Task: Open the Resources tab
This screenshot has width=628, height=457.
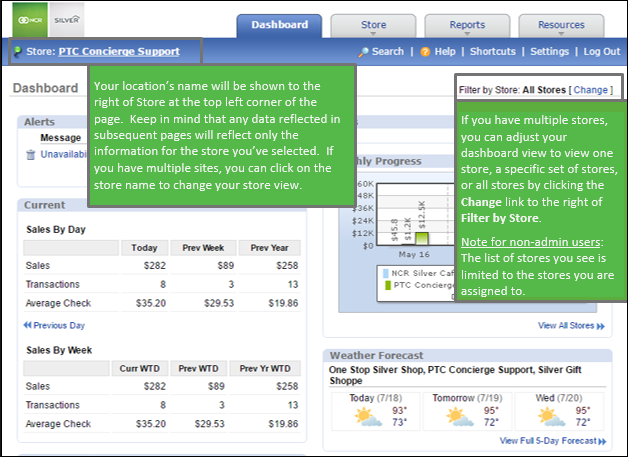Action: [x=561, y=25]
